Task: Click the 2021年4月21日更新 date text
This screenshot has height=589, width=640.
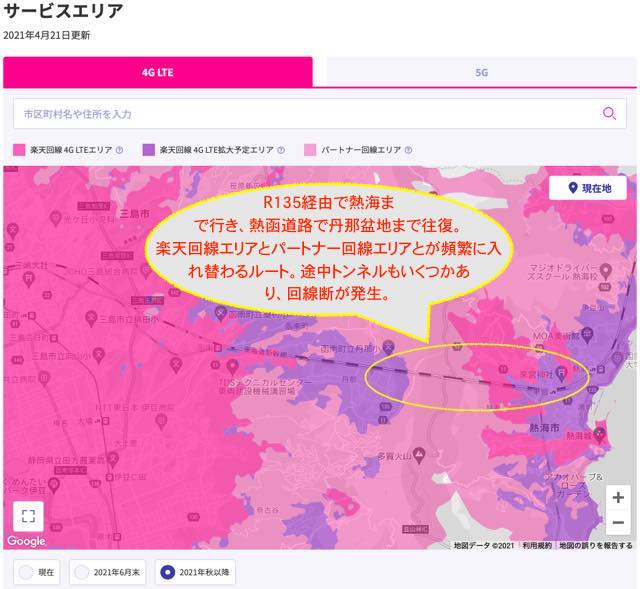Action: [x=47, y=36]
